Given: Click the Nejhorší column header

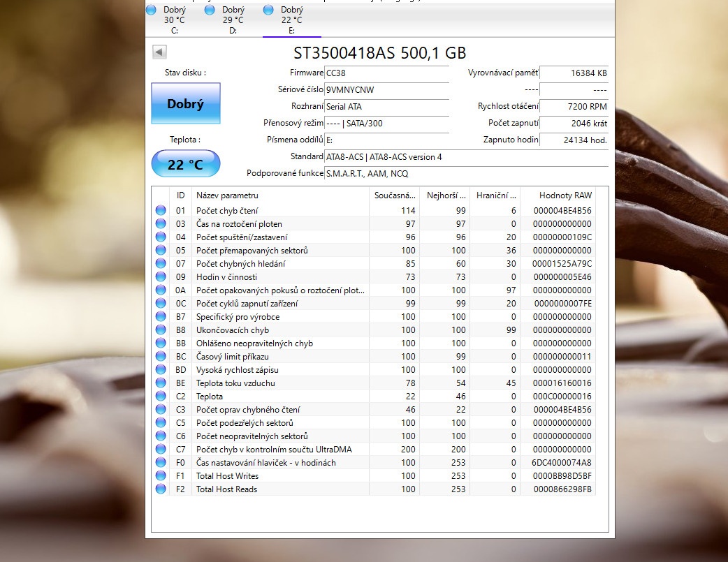Looking at the screenshot, I should click(445, 195).
